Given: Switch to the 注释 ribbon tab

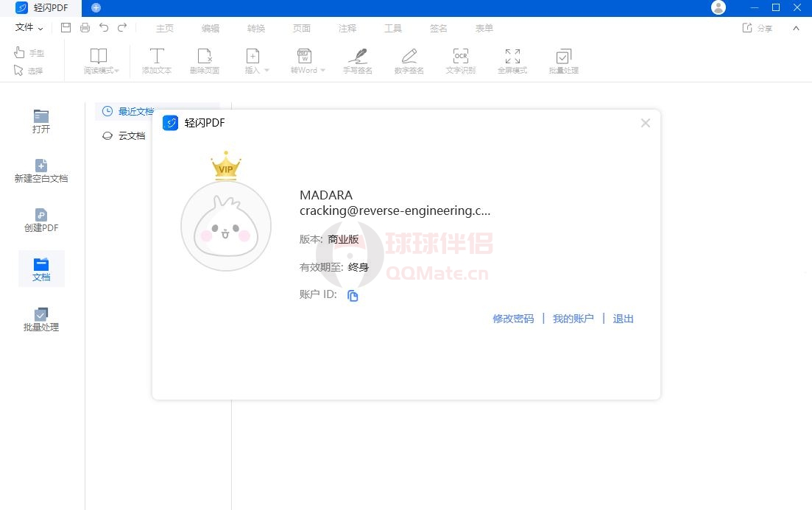Looking at the screenshot, I should pos(347,28).
